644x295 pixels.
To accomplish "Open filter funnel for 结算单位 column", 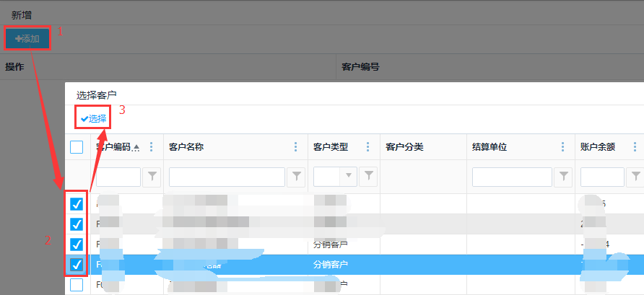I will pos(564,177).
